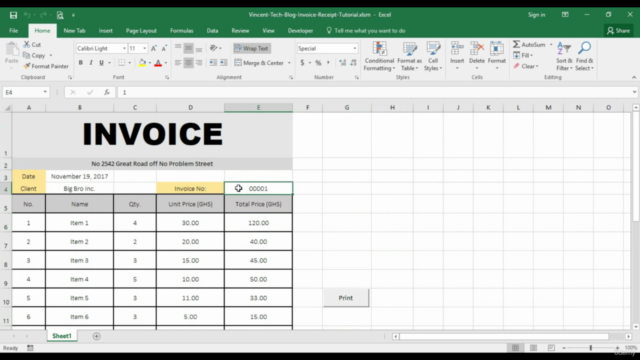Add a new sheet with plus button
Image resolution: width=640 pixels, height=360 pixels.
click(96, 336)
